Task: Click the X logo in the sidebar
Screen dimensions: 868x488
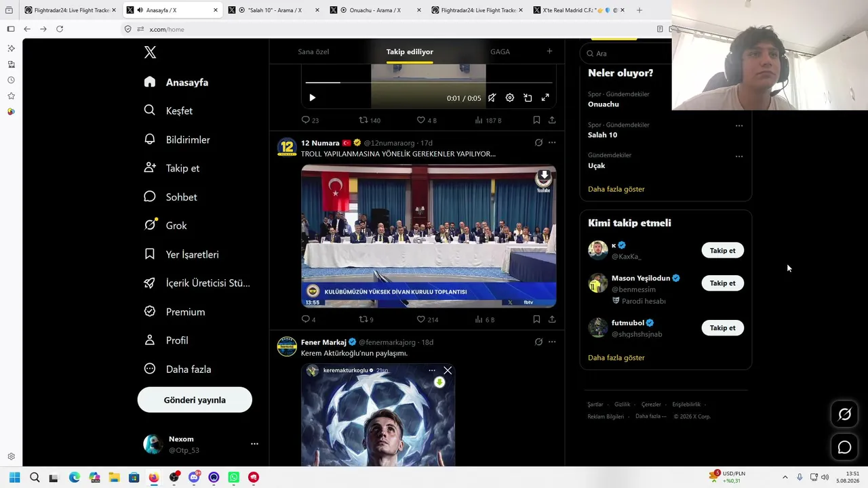Action: (151, 52)
